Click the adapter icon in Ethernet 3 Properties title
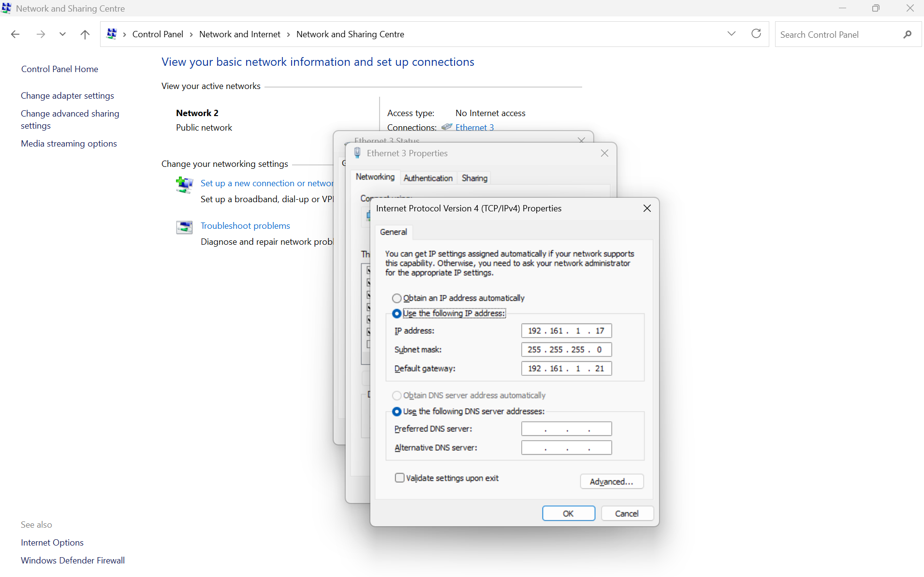Image resolution: width=924 pixels, height=577 pixels. (x=357, y=152)
